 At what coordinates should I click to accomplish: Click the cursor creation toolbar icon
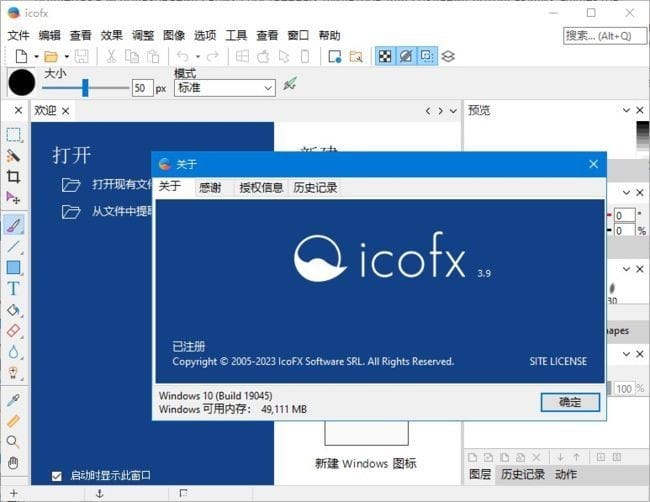(x=284, y=56)
